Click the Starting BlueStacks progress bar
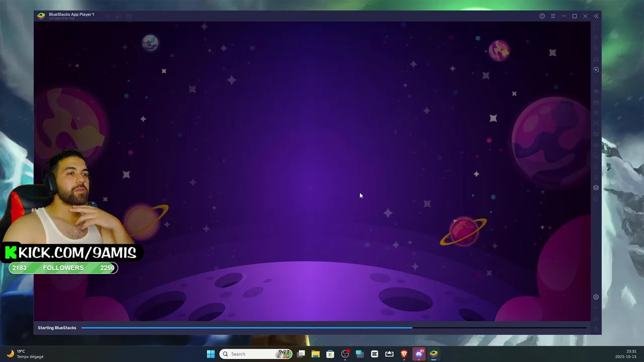The height and width of the screenshot is (362, 644). [x=334, y=328]
